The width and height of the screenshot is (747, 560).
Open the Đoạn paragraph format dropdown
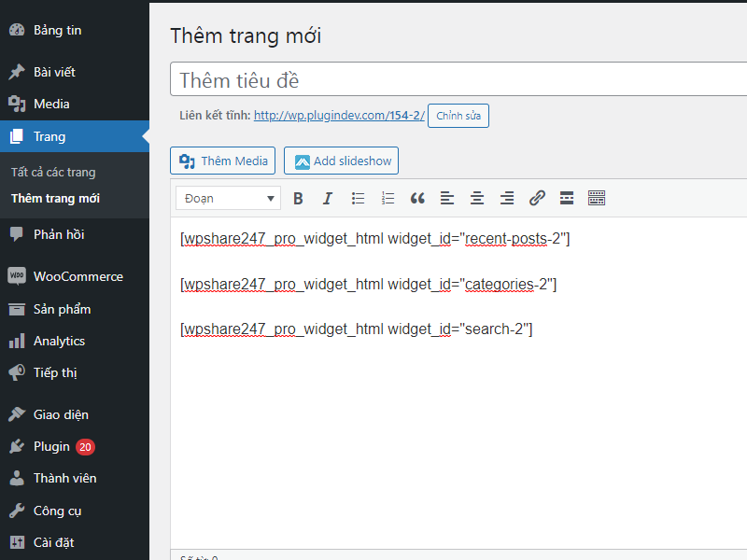(x=228, y=198)
